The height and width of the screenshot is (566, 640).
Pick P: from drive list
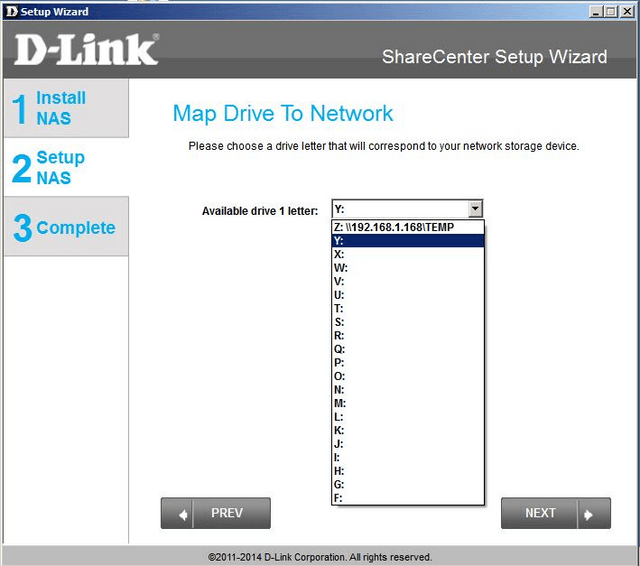point(408,362)
